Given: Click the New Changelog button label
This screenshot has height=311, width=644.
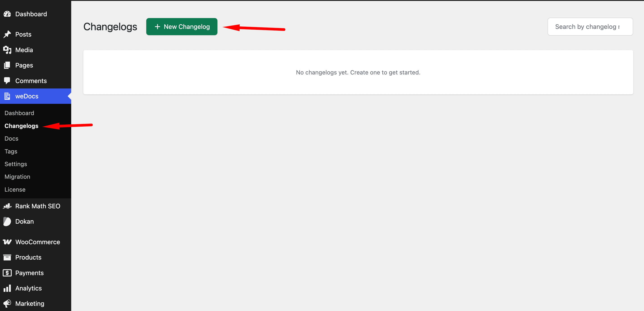Looking at the screenshot, I should coord(187,27).
